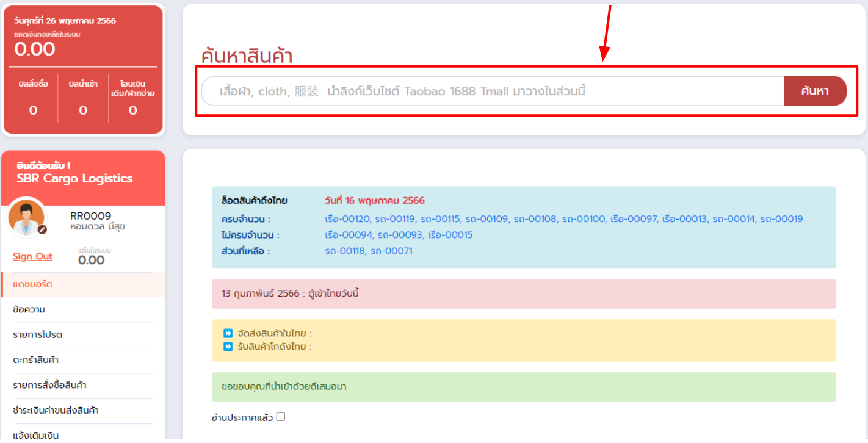Open the แจ้งเติมเงิน menu item
Viewport: 868px width, 443px height.
click(35, 435)
